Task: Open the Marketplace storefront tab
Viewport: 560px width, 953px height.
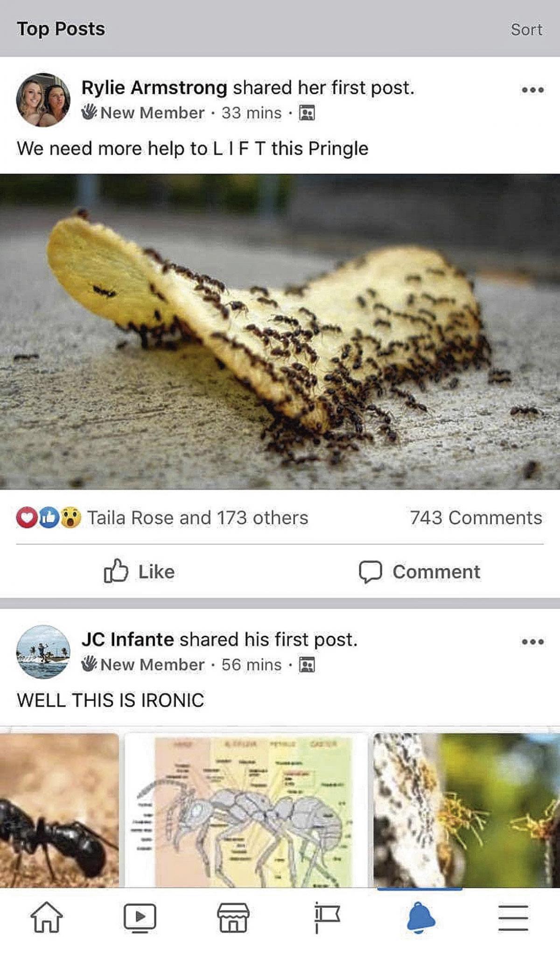Action: (x=233, y=917)
